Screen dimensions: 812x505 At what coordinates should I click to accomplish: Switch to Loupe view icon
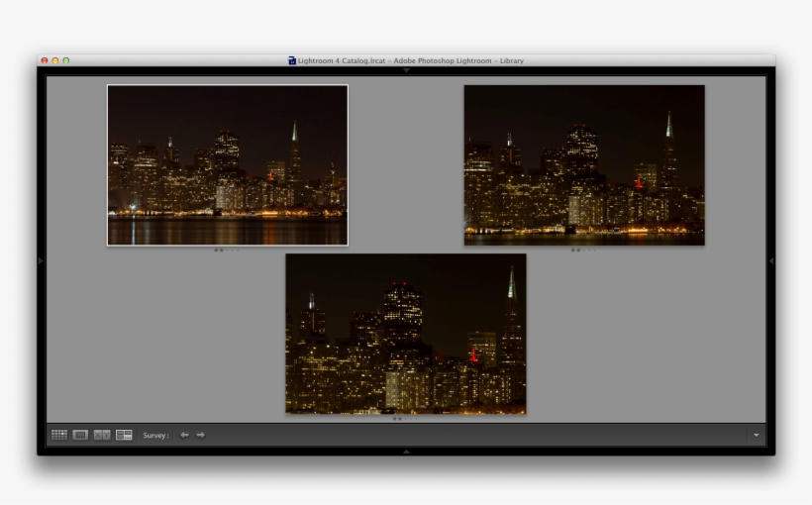tap(80, 435)
